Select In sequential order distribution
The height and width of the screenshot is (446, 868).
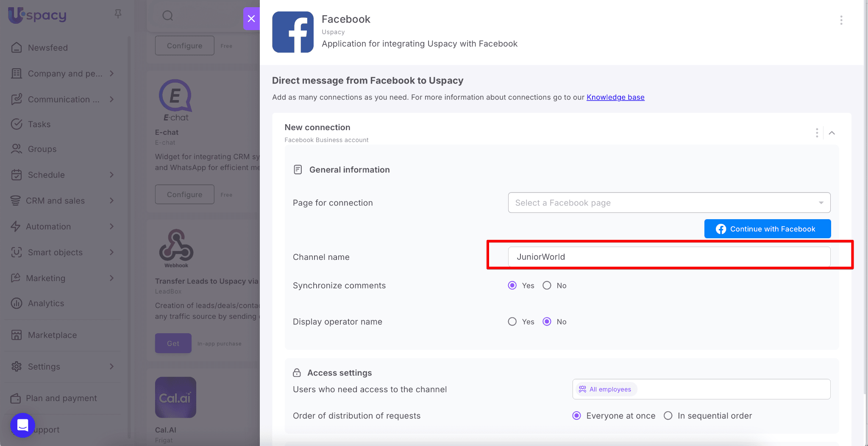pyautogui.click(x=668, y=416)
